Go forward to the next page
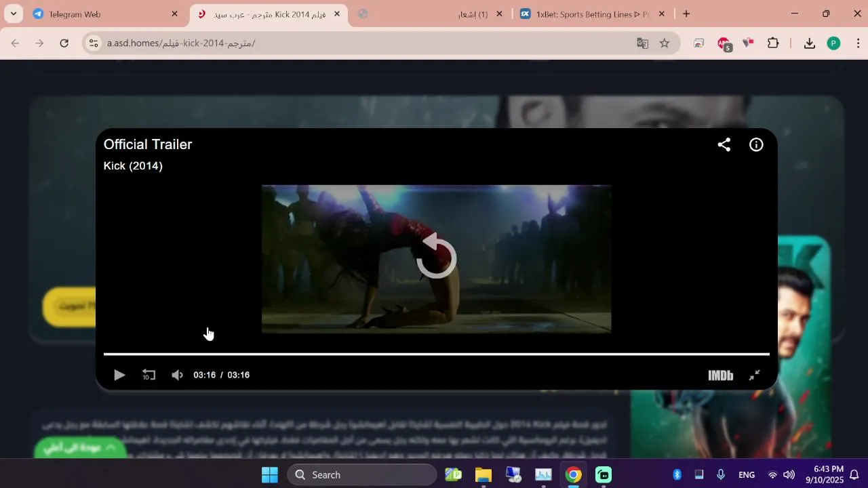Viewport: 868px width, 488px height. tap(39, 43)
